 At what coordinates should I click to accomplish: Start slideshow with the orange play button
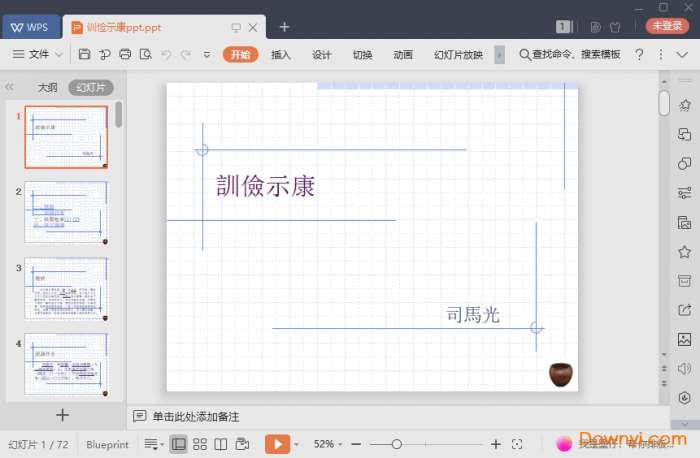coord(277,444)
